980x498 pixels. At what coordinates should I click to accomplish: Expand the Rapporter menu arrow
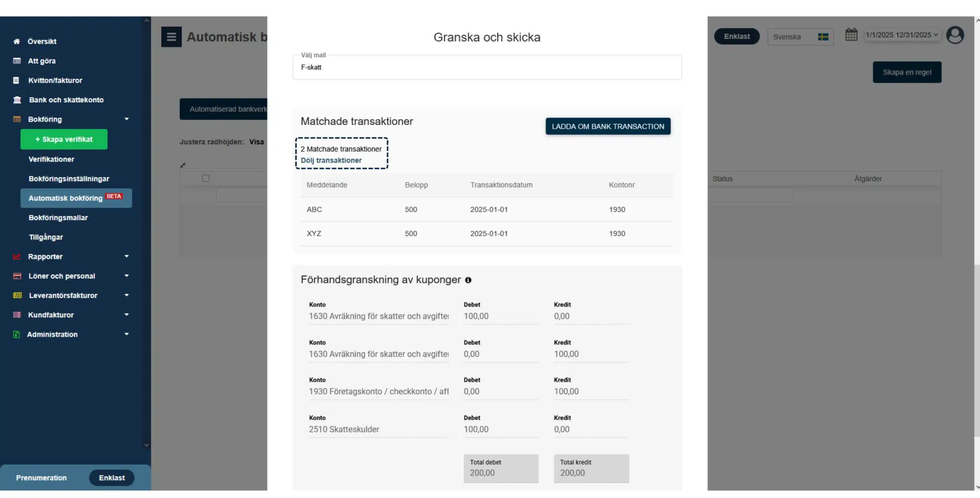pyautogui.click(x=126, y=256)
